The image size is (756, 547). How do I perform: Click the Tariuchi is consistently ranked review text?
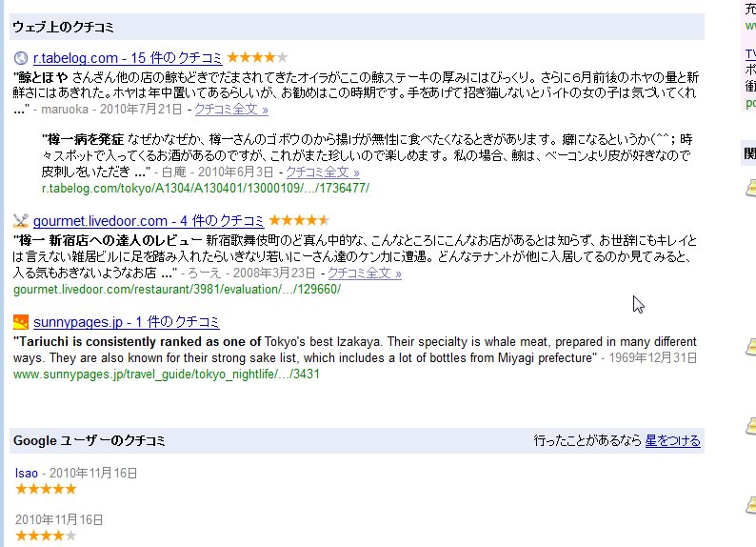tap(137, 342)
